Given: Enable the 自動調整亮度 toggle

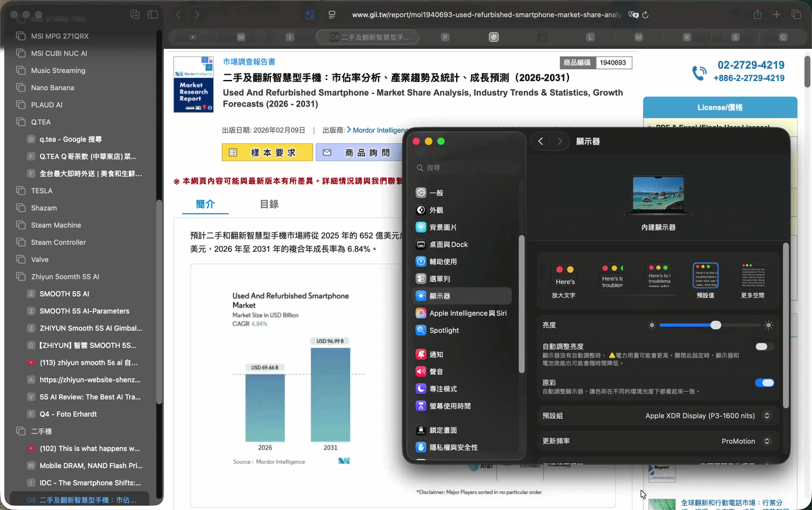Looking at the screenshot, I should click(x=763, y=346).
